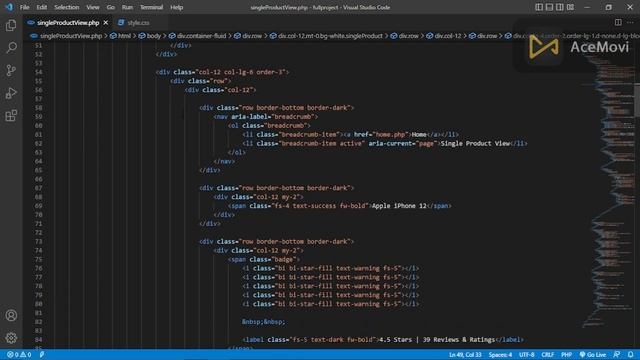
Task: Open errors and warnings indicator in status bar
Action: (19, 354)
